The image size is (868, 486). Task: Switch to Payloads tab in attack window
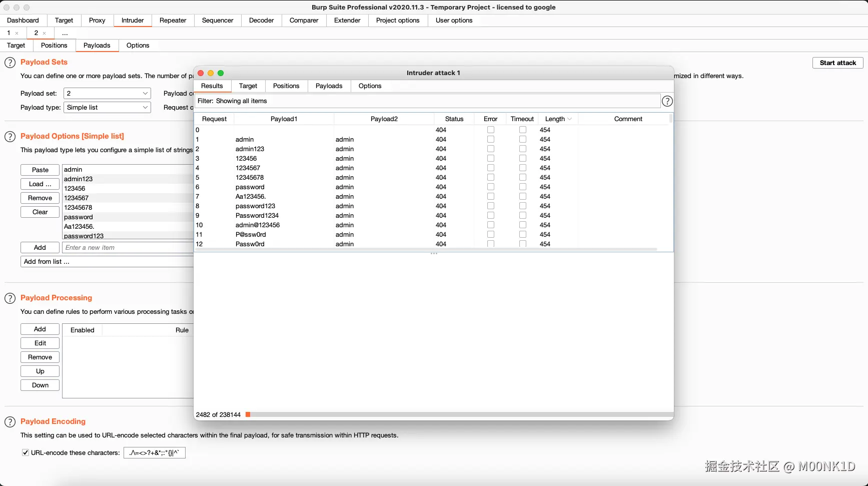click(329, 86)
